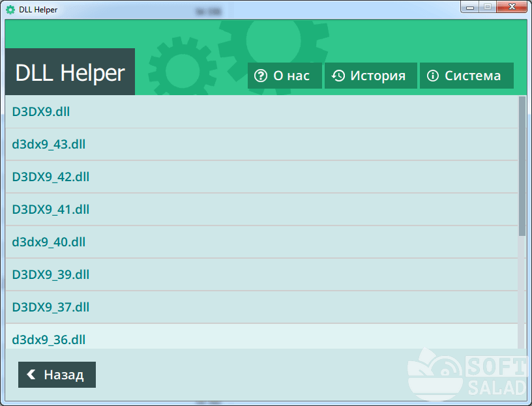The height and width of the screenshot is (406, 532).
Task: Select D3DX9_42.dll in the list
Action: (261, 177)
